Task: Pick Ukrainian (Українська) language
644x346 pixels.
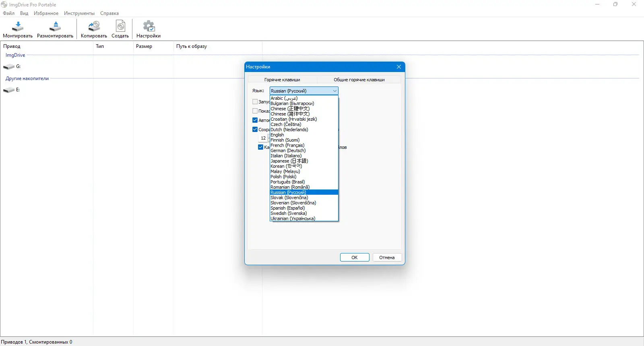Action: (x=304, y=218)
